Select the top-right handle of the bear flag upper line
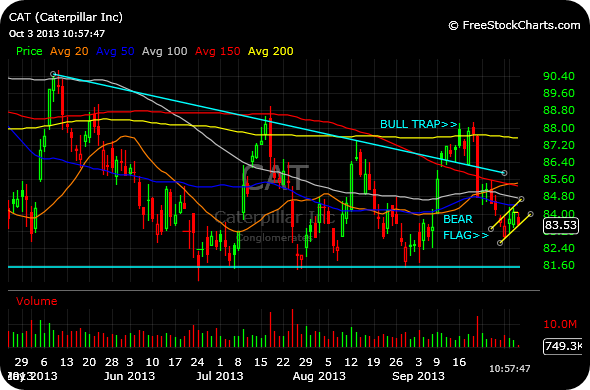 (521, 199)
